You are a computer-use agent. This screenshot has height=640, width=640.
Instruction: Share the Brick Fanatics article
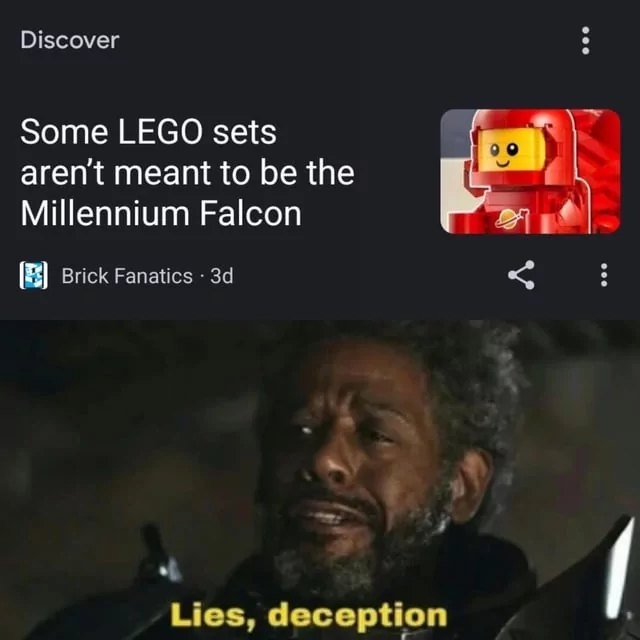(x=521, y=275)
